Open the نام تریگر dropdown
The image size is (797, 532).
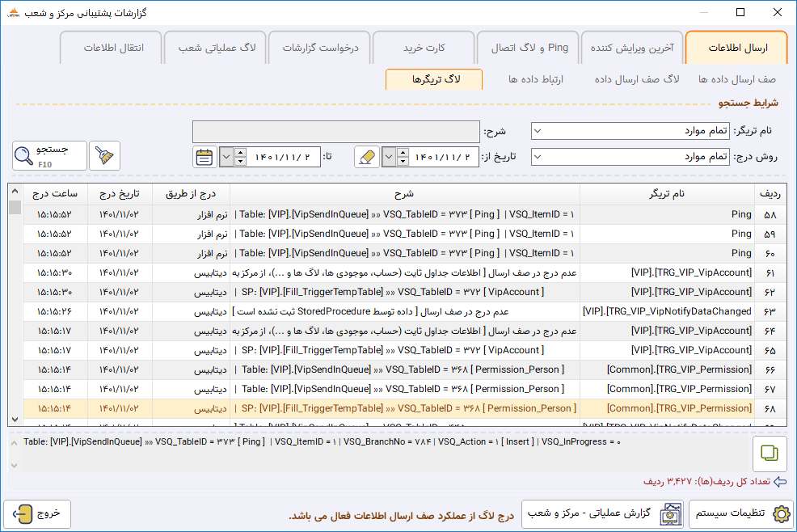point(538,131)
